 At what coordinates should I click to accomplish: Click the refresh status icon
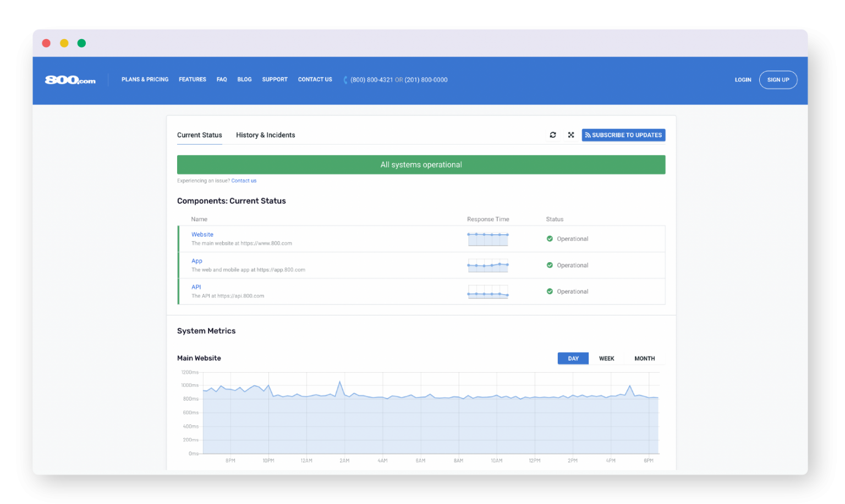tap(553, 135)
